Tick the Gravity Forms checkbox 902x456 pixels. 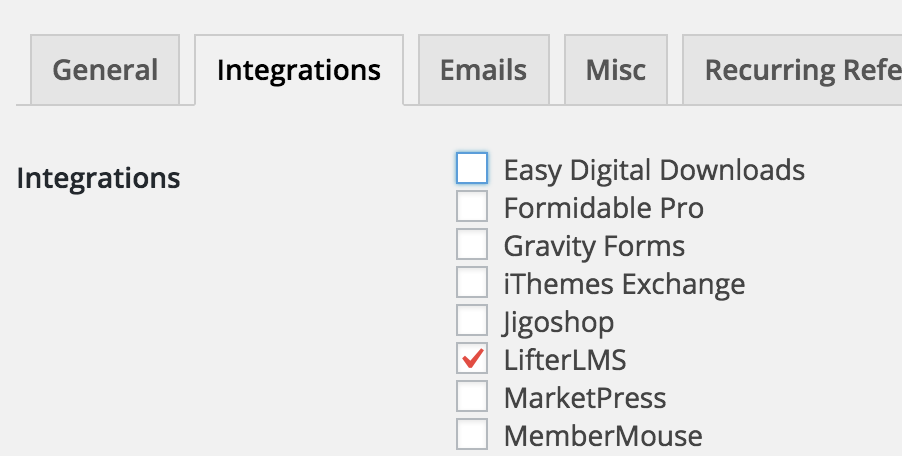click(x=472, y=244)
